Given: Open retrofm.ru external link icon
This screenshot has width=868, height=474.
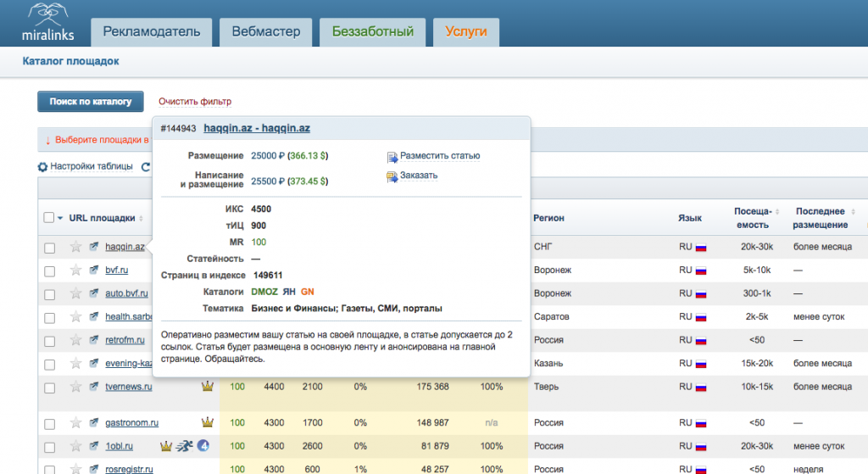Looking at the screenshot, I should 94,339.
